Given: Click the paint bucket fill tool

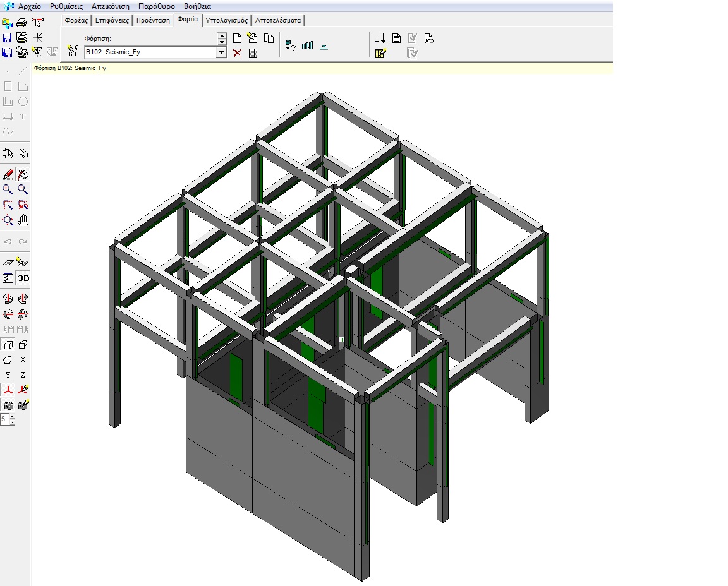Looking at the screenshot, I should pyautogui.click(x=23, y=175).
